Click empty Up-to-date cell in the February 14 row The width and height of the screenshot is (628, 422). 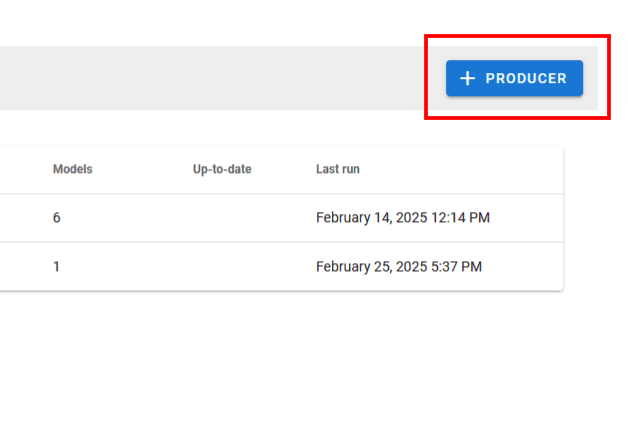[222, 217]
